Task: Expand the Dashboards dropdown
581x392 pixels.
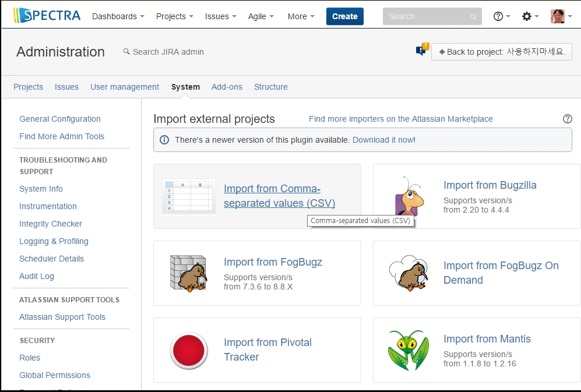Action: click(x=118, y=16)
